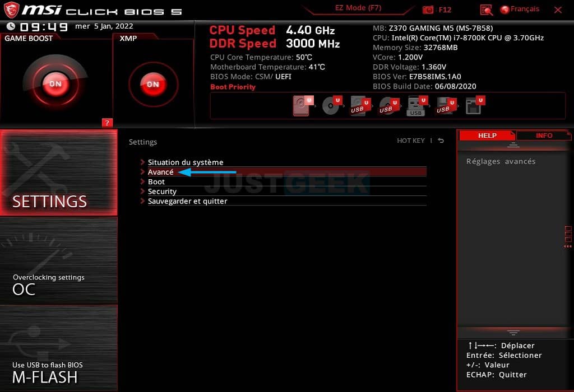This screenshot has height=392, width=574.
Task: Click the HOT KEY label
Action: (x=411, y=141)
